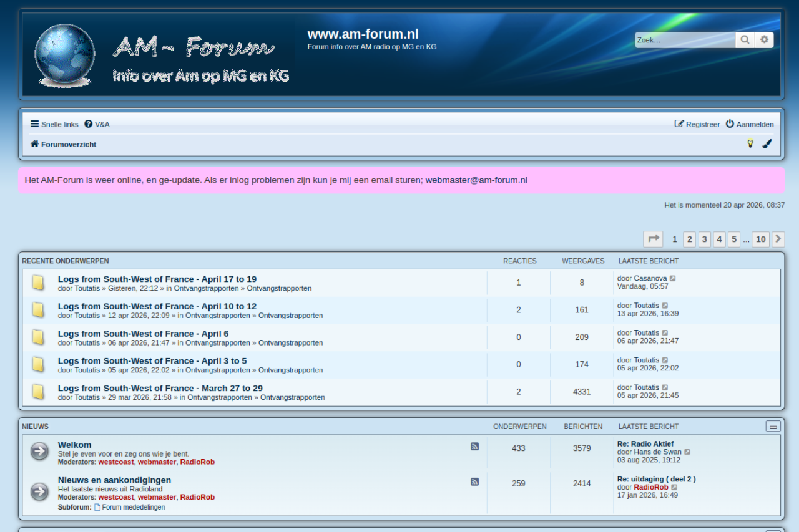The height and width of the screenshot is (532, 799).
Task: Click moderator westcoast under Nieuws en aankondigingen
Action: 116,497
